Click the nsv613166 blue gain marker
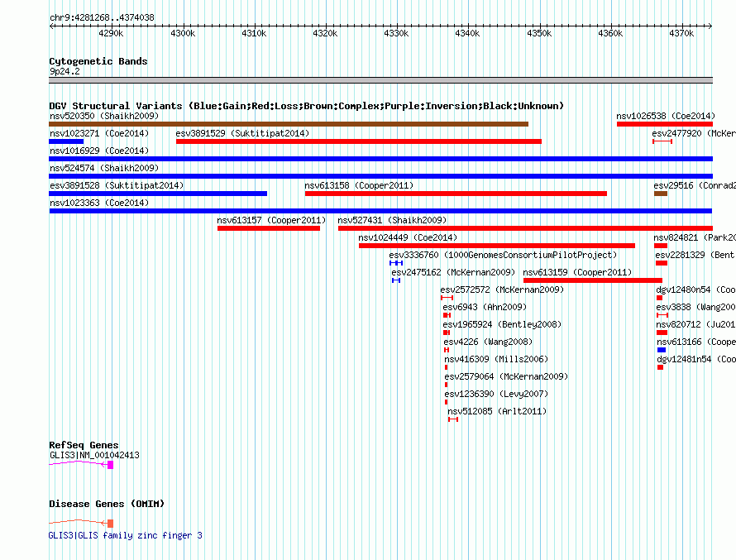This screenshot has height=560, width=736. [662, 350]
